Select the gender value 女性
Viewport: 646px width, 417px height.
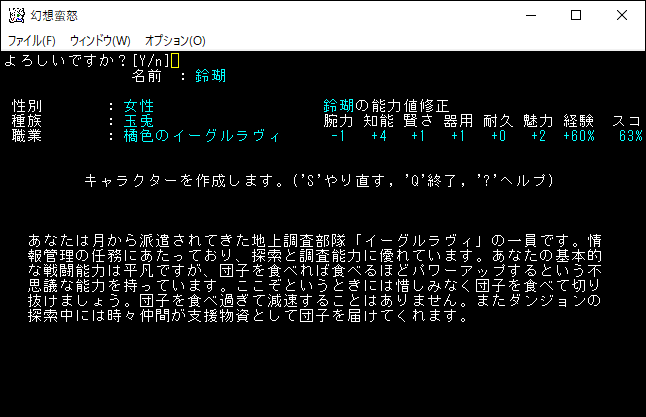[139, 106]
